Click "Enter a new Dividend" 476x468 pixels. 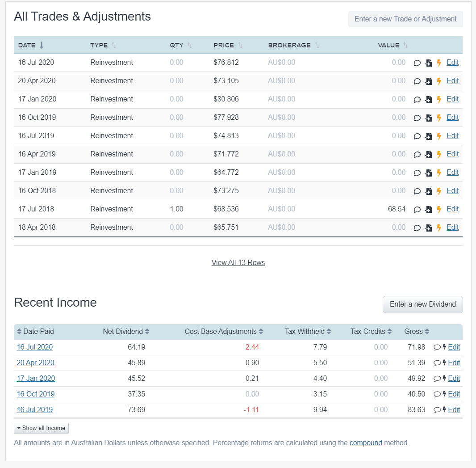click(x=422, y=304)
